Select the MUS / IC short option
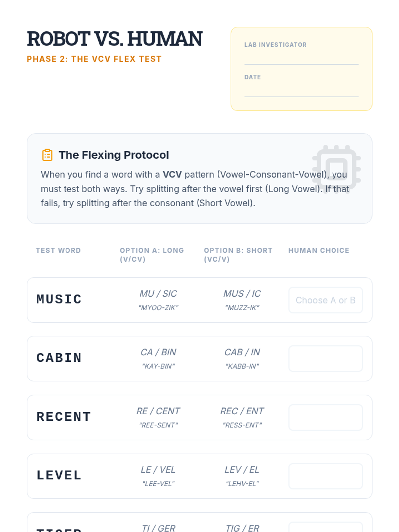Image resolution: width=399 pixels, height=532 pixels. pyautogui.click(x=242, y=294)
